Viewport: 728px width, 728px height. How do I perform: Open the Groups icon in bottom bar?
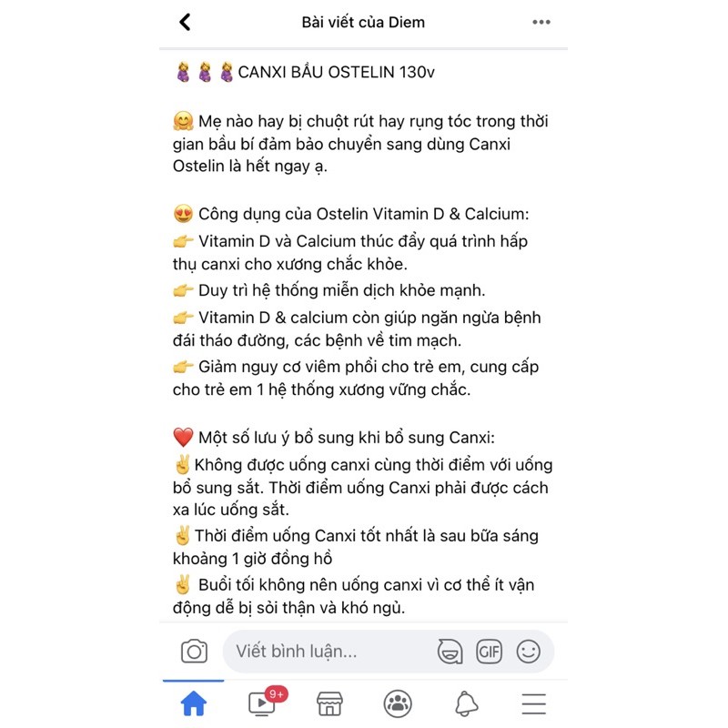tap(398, 703)
